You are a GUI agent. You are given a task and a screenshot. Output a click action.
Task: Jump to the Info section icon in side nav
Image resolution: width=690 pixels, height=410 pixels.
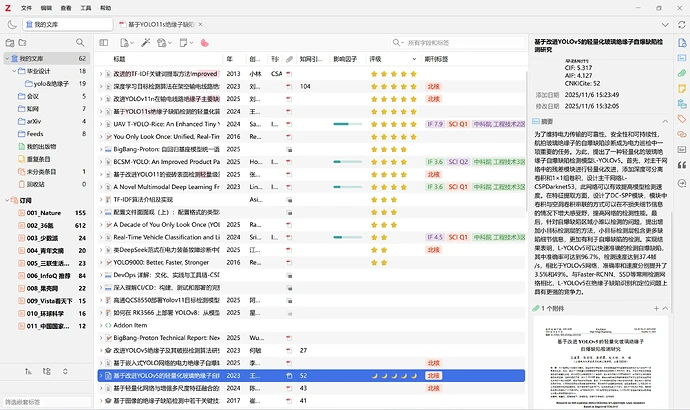[682, 43]
